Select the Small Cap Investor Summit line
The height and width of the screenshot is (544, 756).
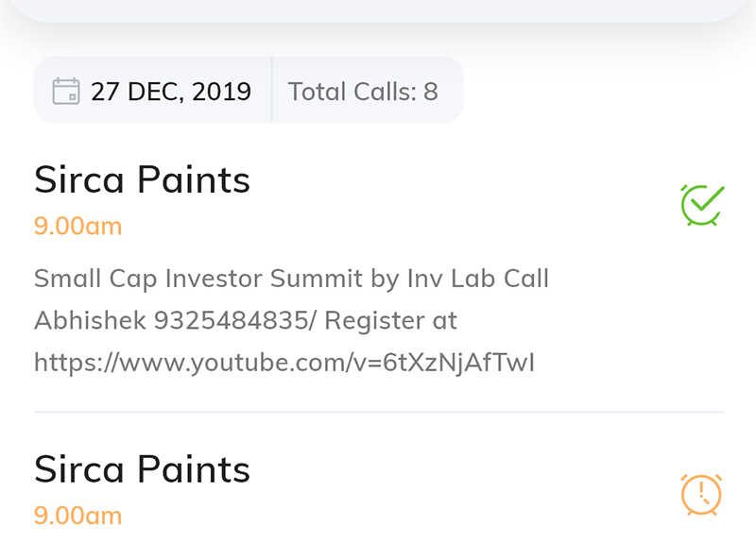[291, 279]
